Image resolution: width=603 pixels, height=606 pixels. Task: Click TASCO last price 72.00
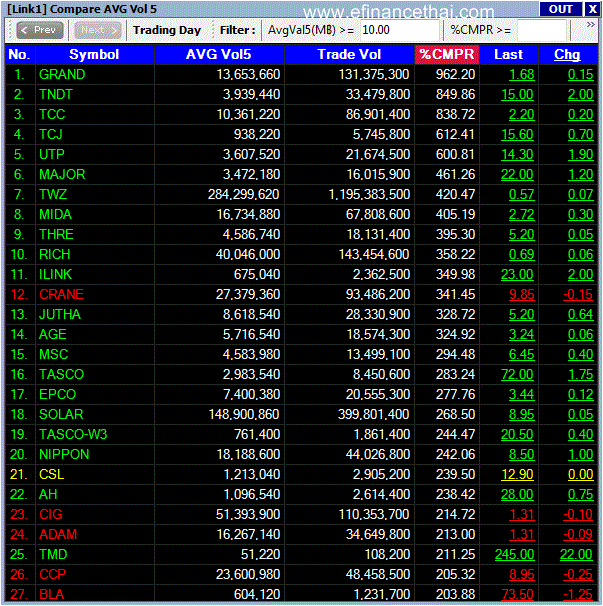coord(517,374)
